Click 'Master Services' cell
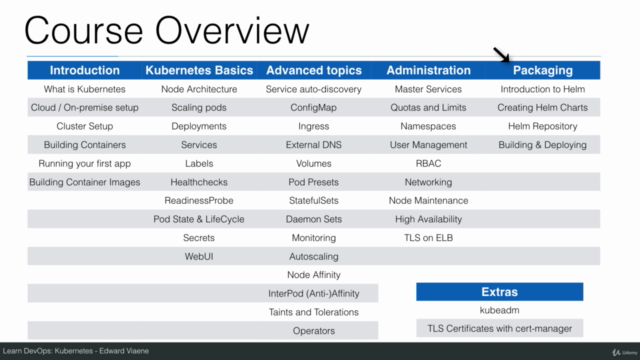The width and height of the screenshot is (640, 360). point(428,89)
